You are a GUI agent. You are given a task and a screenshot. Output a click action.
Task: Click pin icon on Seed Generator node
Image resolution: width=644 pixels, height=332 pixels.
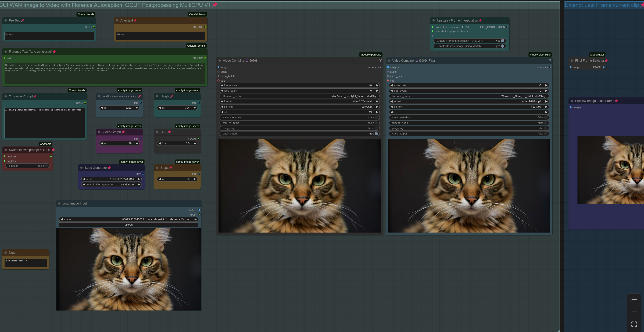point(109,168)
